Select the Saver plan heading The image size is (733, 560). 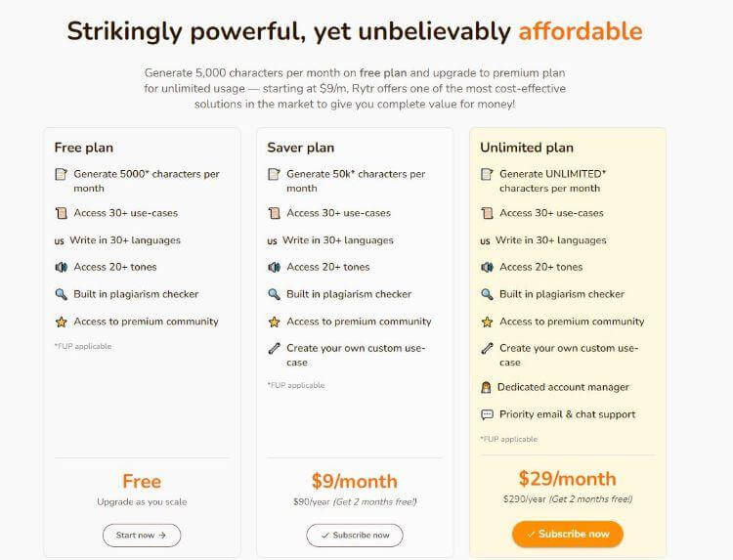[301, 148]
